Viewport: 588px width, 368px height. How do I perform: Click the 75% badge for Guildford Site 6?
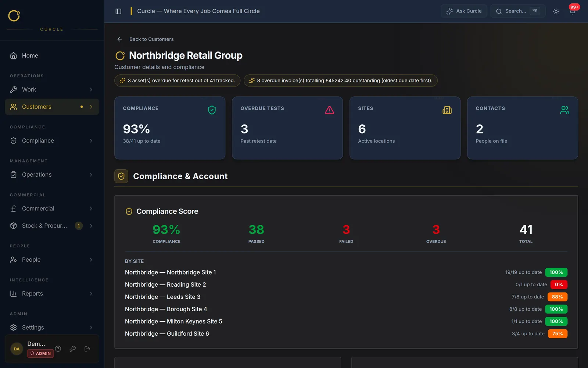(557, 334)
